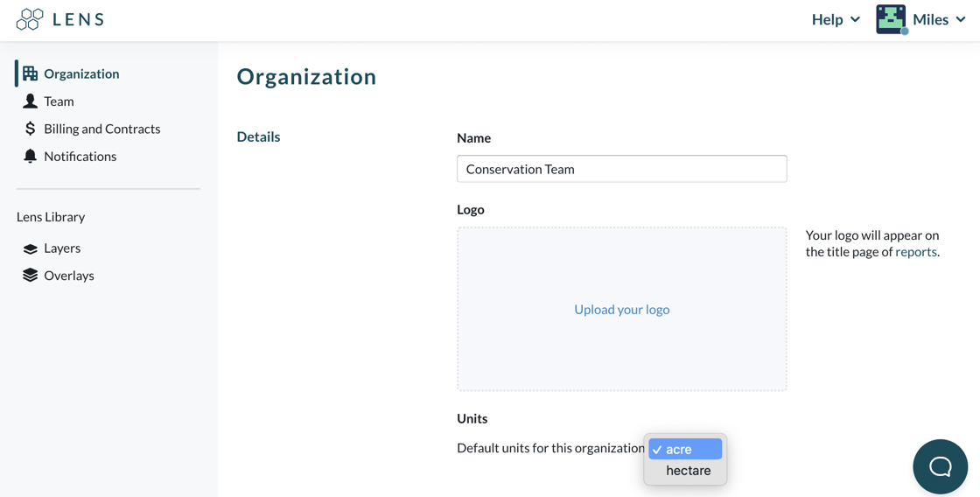Click the Upload your logo link

(x=622, y=310)
